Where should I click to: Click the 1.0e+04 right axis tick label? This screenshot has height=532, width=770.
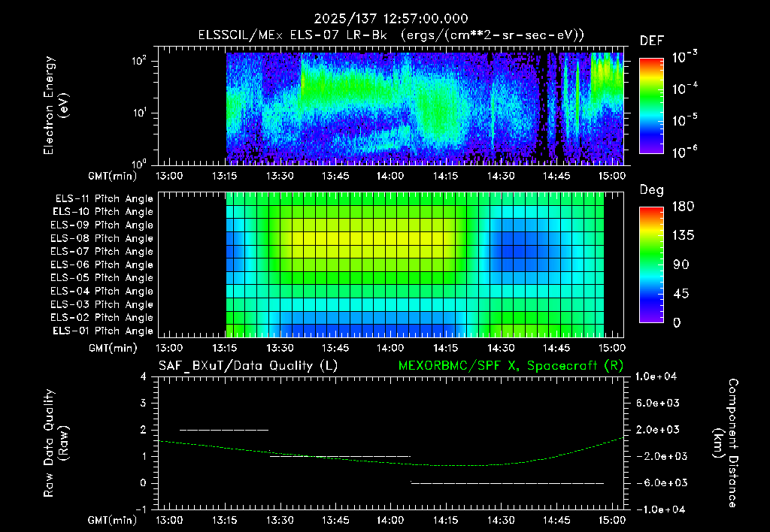click(656, 377)
